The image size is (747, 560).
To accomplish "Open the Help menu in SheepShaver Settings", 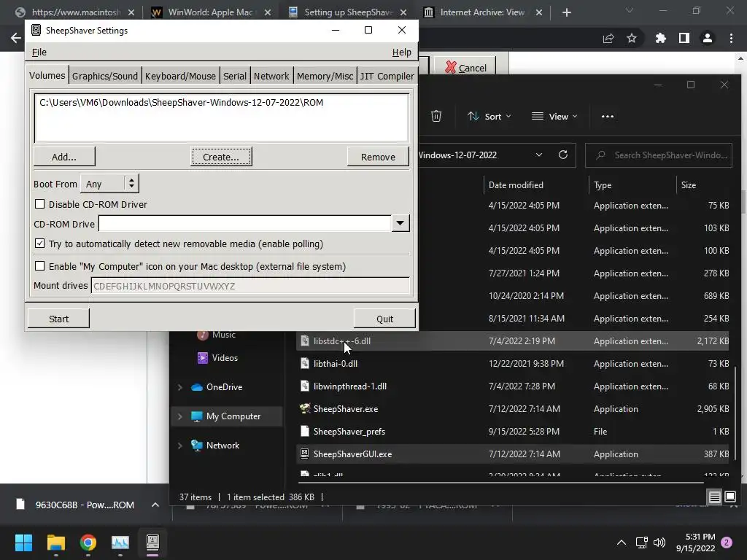I will [x=402, y=52].
